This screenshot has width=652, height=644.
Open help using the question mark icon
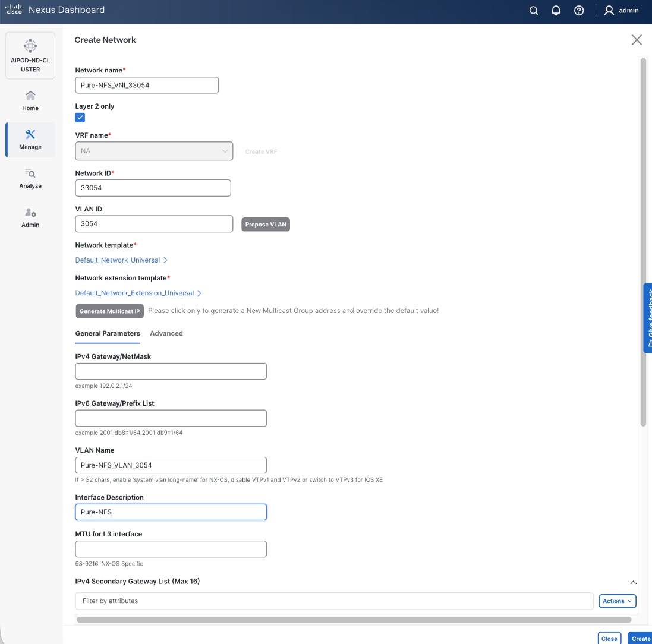click(578, 10)
